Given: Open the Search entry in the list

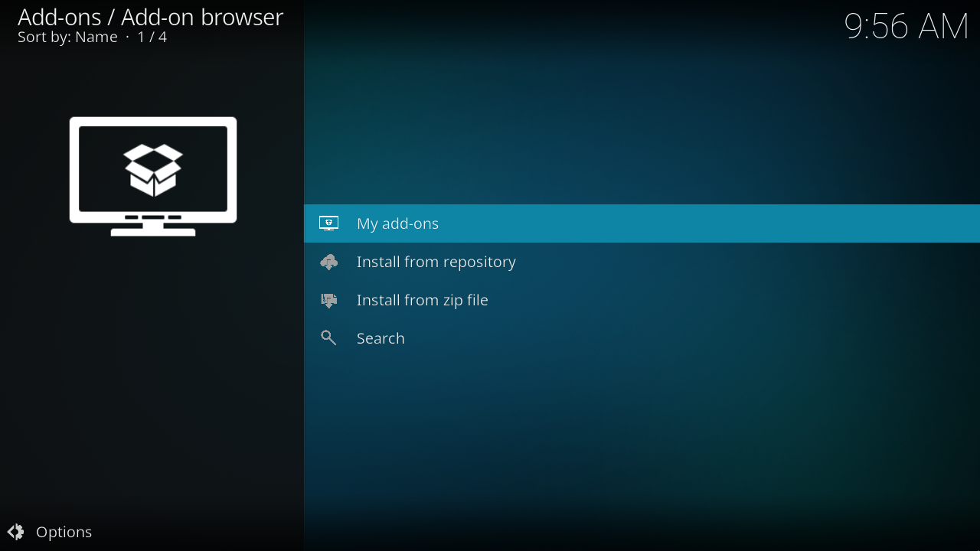Looking at the screenshot, I should click(x=642, y=338).
